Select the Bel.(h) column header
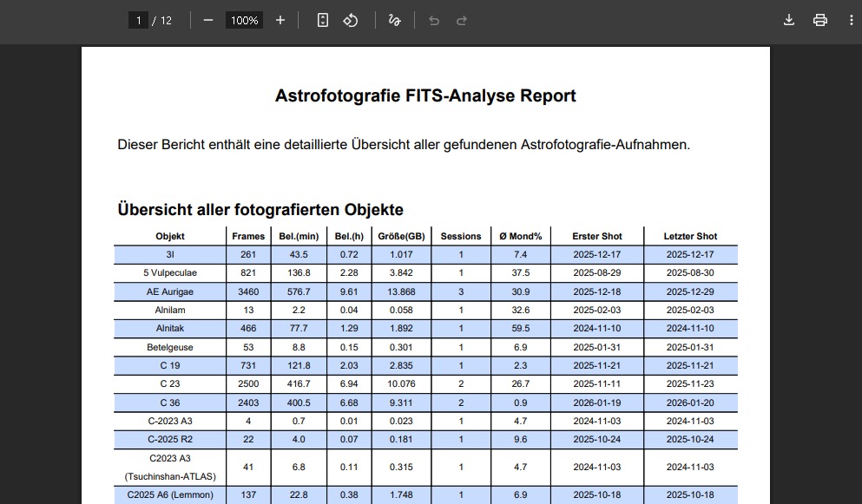The image size is (862, 504). point(349,236)
